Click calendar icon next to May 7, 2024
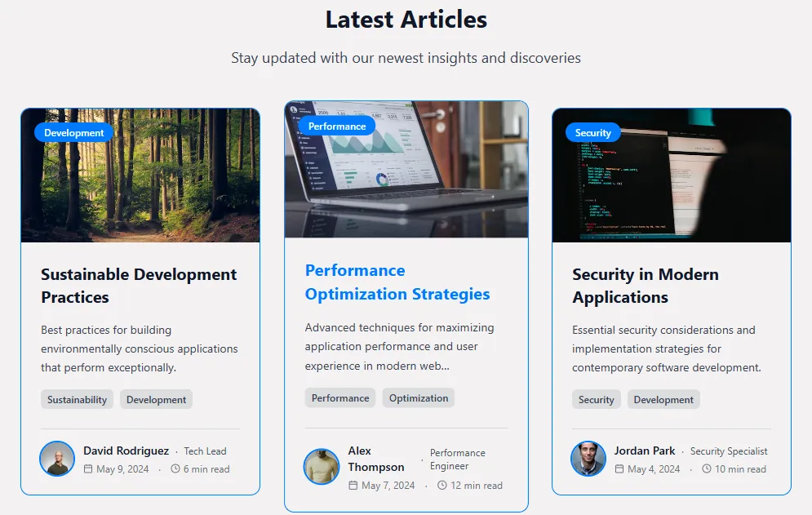The image size is (812, 515). [x=353, y=486]
